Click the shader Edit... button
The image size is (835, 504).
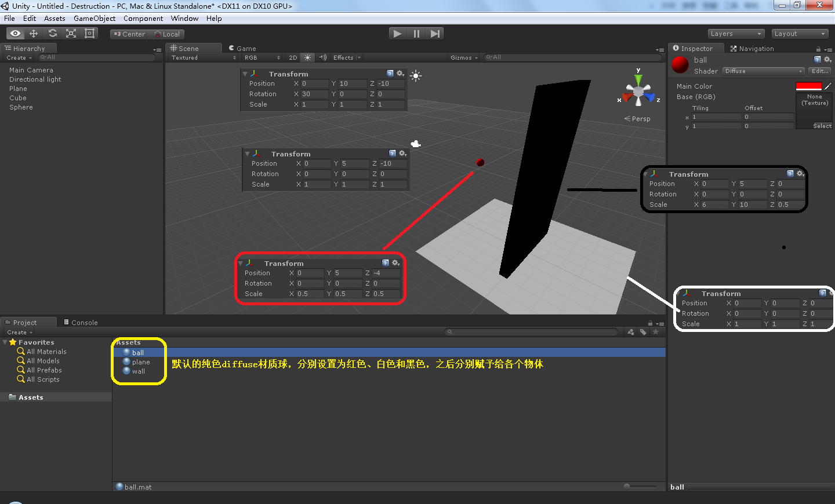tap(820, 71)
